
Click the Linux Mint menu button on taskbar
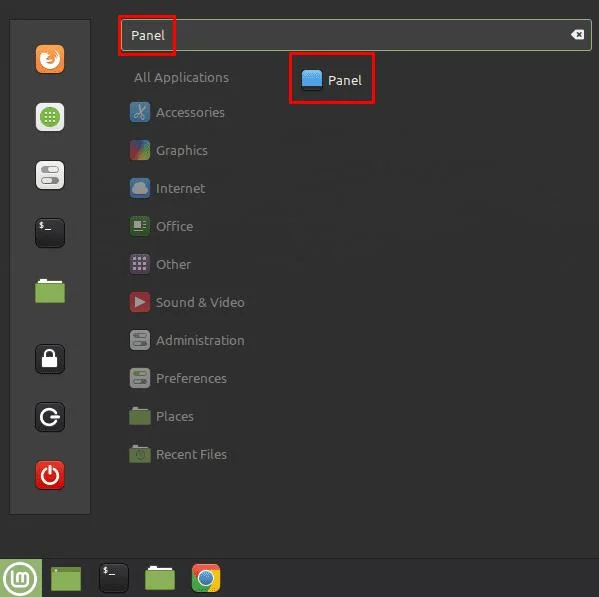[21, 578]
